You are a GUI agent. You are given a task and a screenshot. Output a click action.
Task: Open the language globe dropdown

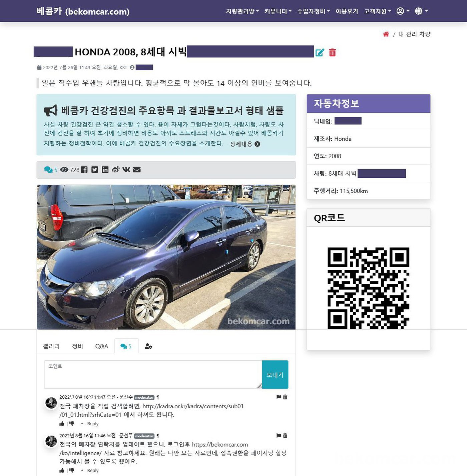pos(421,11)
